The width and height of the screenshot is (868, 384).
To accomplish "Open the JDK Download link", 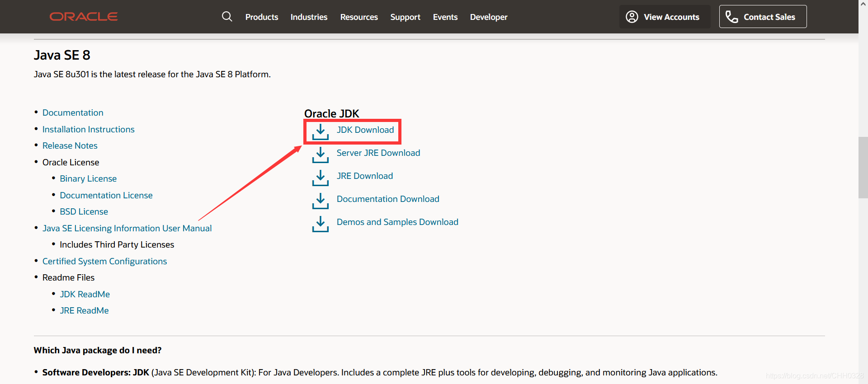I will click(365, 130).
